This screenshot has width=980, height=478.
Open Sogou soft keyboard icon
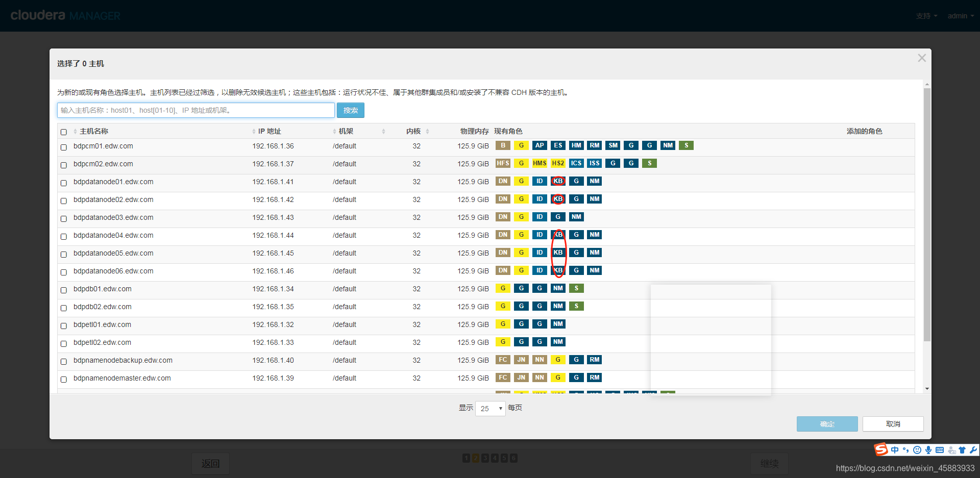940,450
